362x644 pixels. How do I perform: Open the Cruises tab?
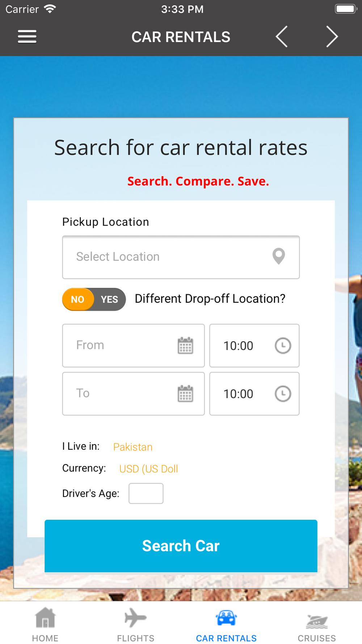click(x=317, y=624)
